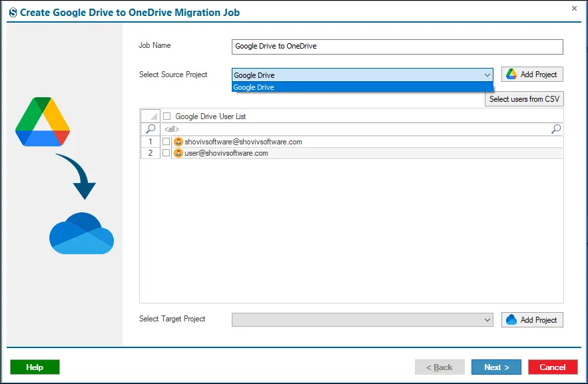The height and width of the screenshot is (384, 588).
Task: Open the Select Target Project dropdown
Action: [362, 320]
